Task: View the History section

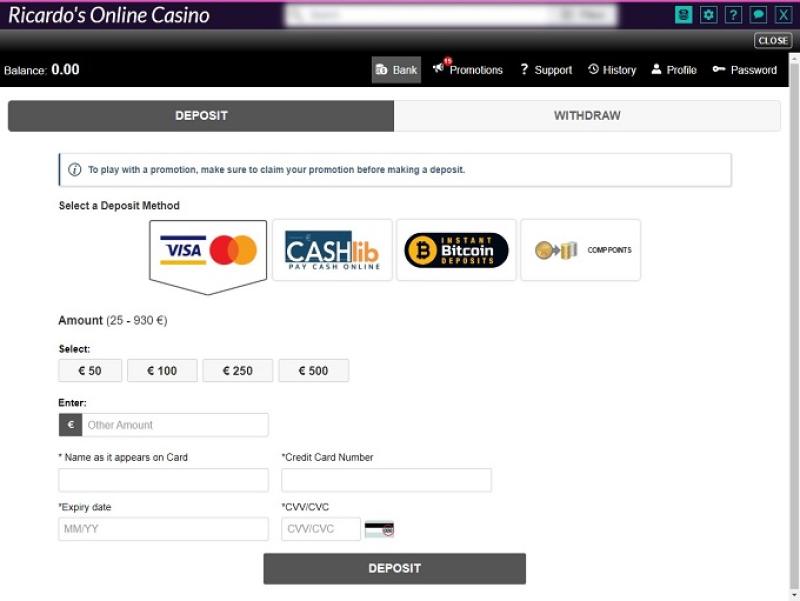Action: [612, 70]
